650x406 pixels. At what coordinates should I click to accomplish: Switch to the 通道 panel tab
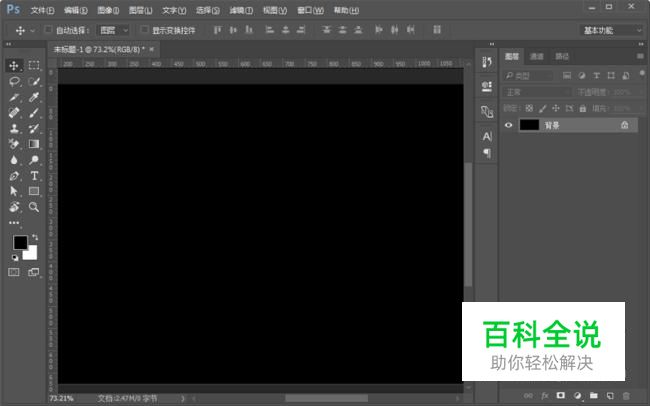tap(537, 57)
